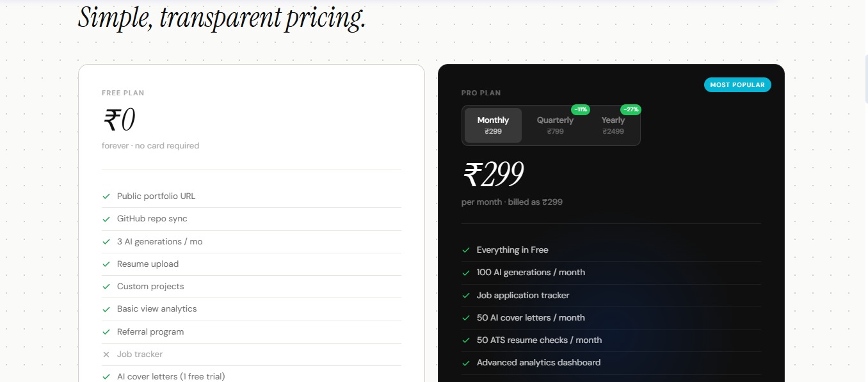Click the Simple, transparent pricing heading
868x382 pixels.
point(221,17)
